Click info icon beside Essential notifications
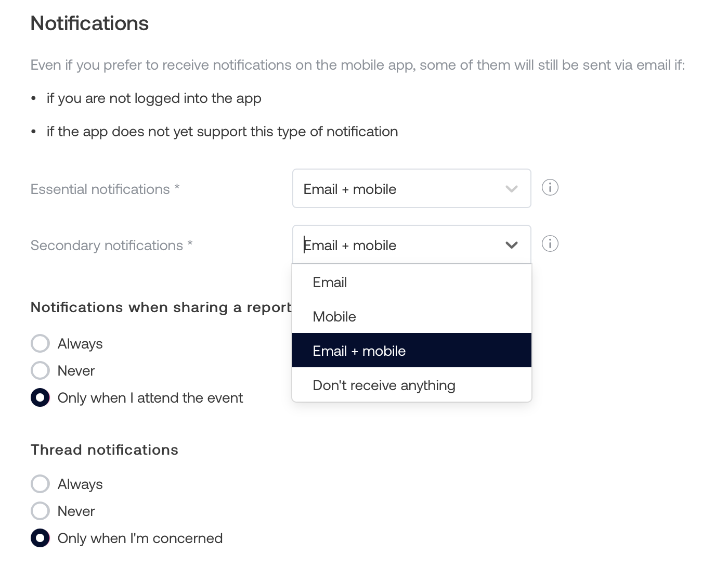The width and height of the screenshot is (728, 566). coord(550,187)
